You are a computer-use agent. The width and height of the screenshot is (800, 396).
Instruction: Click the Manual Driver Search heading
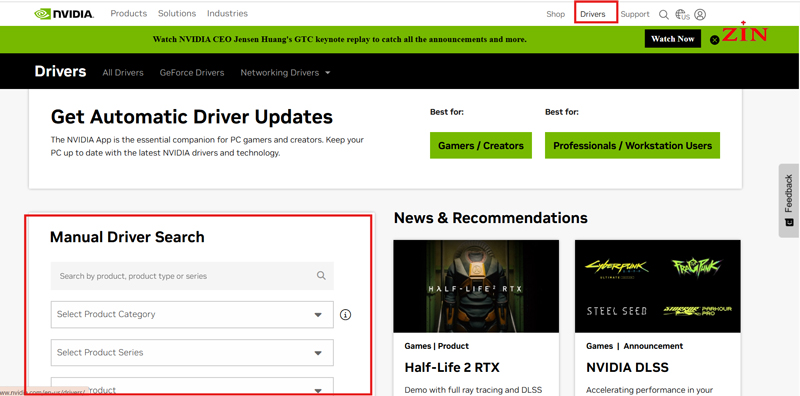coord(127,237)
